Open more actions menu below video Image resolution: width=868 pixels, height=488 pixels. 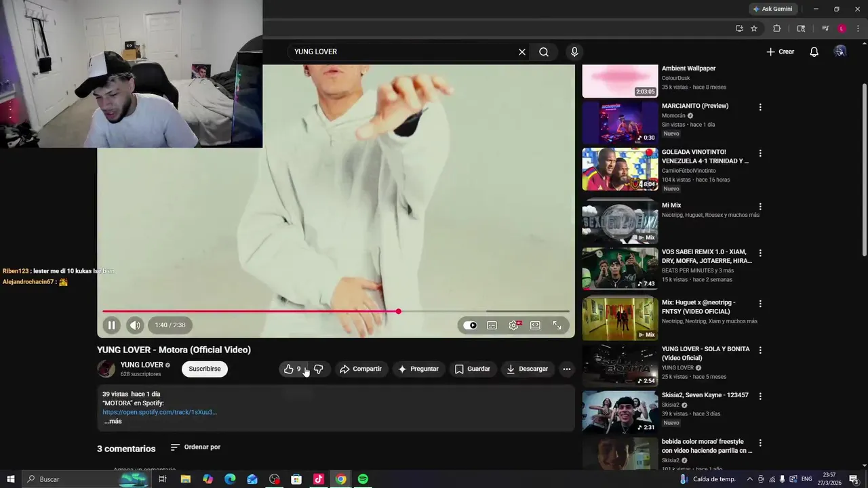tap(567, 369)
